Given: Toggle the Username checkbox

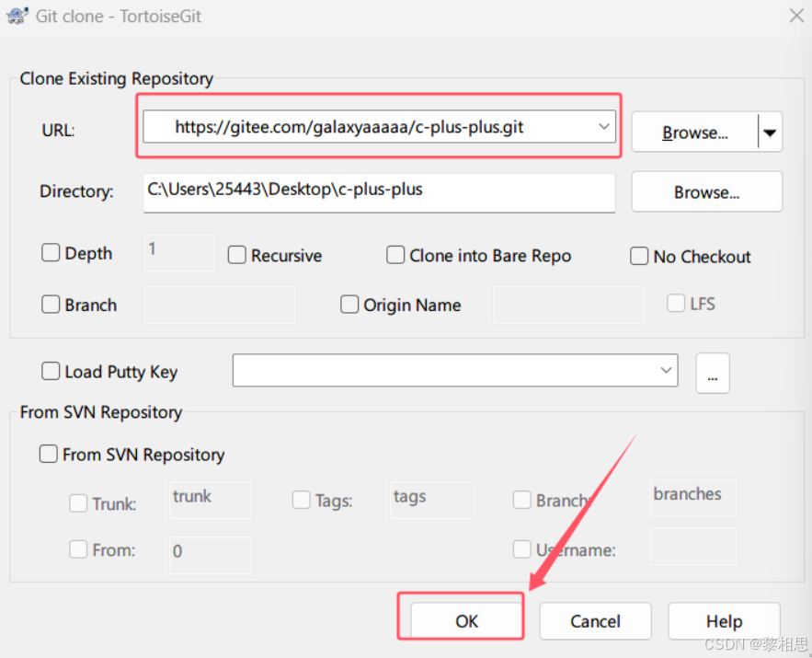Looking at the screenshot, I should tap(521, 549).
